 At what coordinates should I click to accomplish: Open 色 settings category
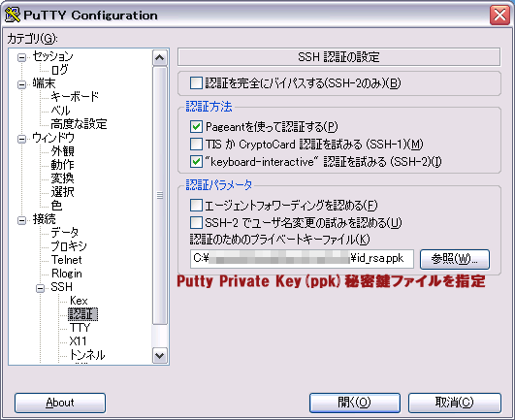pyautogui.click(x=56, y=206)
